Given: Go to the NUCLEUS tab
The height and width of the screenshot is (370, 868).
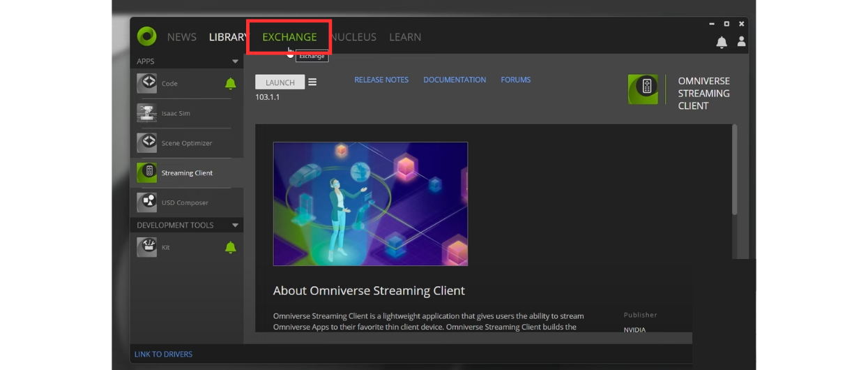Looking at the screenshot, I should [353, 37].
